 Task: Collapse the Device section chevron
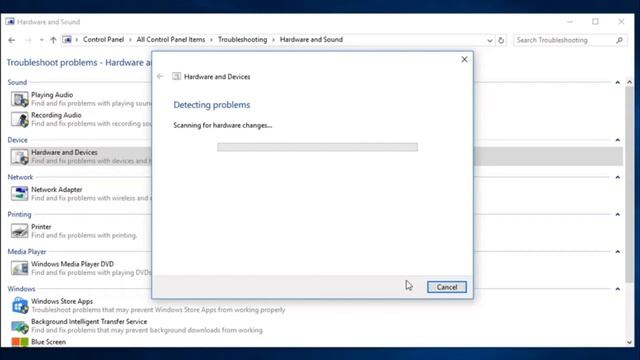(618, 140)
